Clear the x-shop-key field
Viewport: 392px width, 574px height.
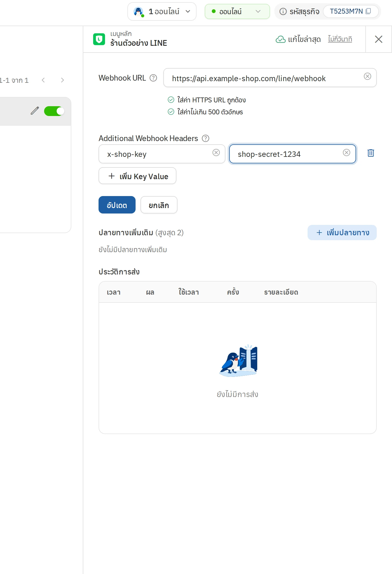pyautogui.click(x=216, y=152)
